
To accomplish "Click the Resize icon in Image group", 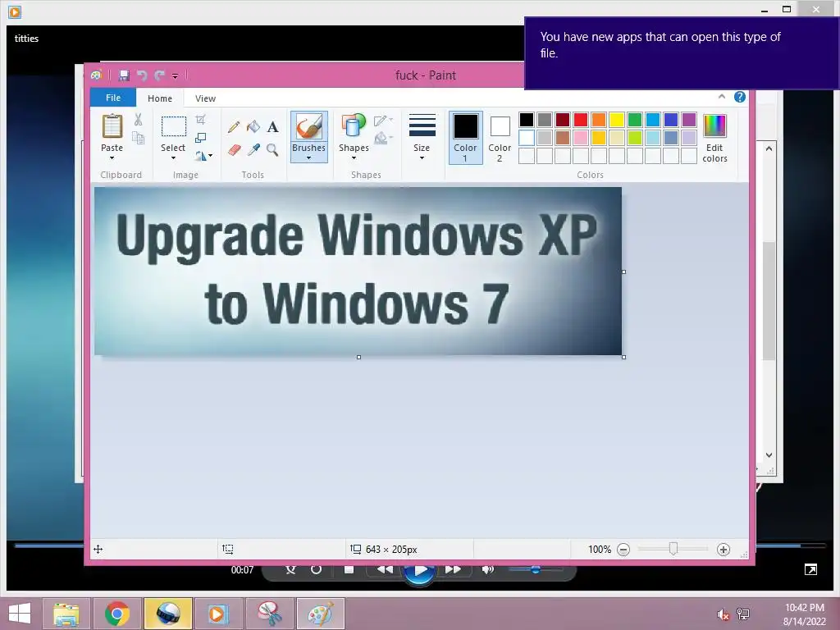I will pyautogui.click(x=200, y=138).
